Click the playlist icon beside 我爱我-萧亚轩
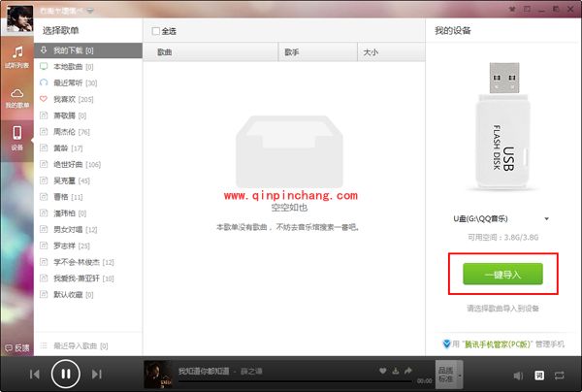The width and height of the screenshot is (582, 392). pyautogui.click(x=44, y=278)
